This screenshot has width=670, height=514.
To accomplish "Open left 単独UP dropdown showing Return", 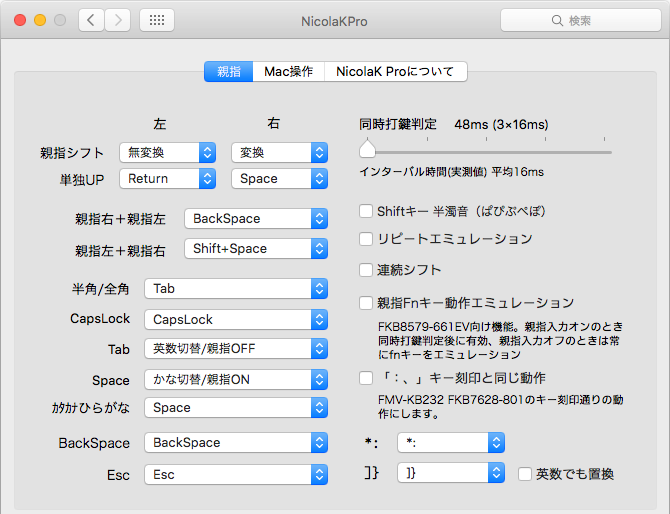I will (168, 179).
